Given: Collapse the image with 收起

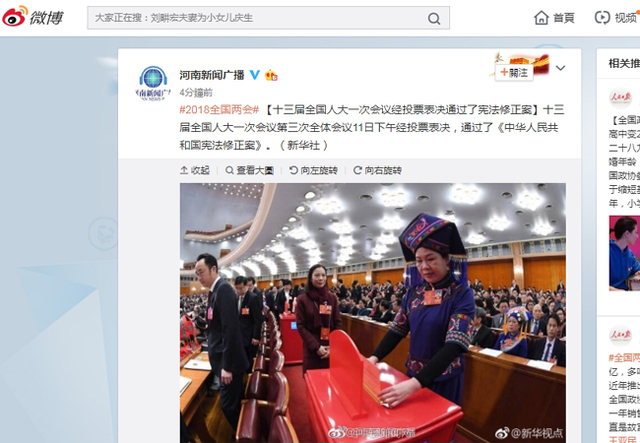Looking at the screenshot, I should pos(195,170).
